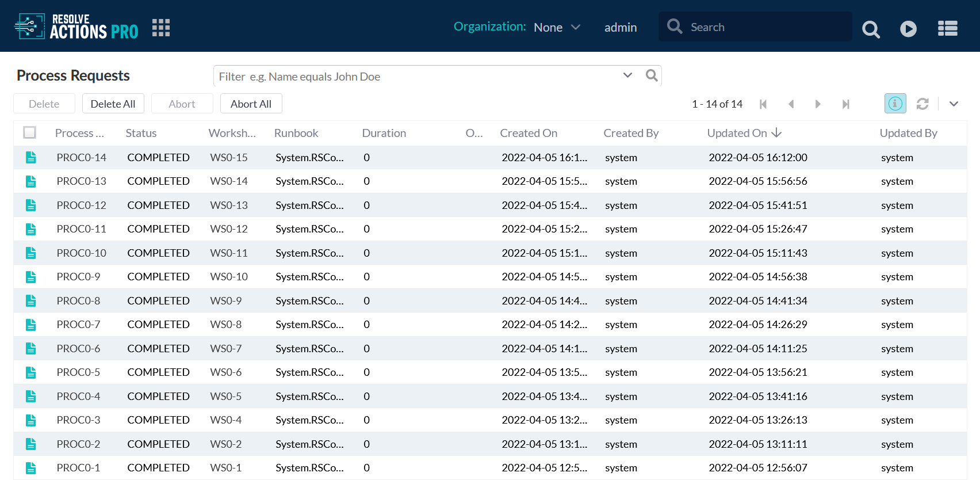Open the apps grid menu icon
The width and height of the screenshot is (980, 480).
click(161, 28)
